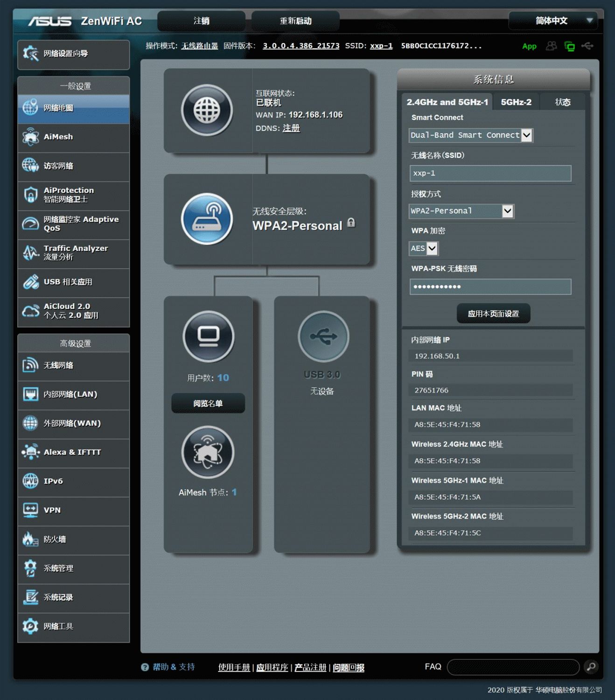Click the 网络工具 tools icon
The height and width of the screenshot is (700, 615).
(30, 626)
